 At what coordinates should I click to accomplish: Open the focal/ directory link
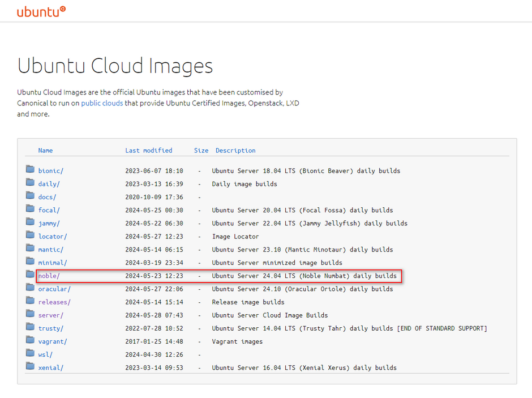pyautogui.click(x=49, y=210)
